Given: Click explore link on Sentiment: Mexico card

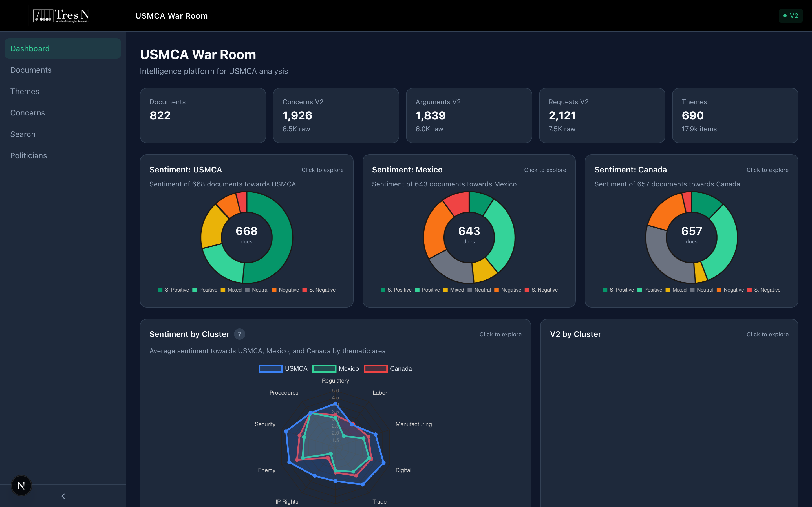Looking at the screenshot, I should pos(545,170).
